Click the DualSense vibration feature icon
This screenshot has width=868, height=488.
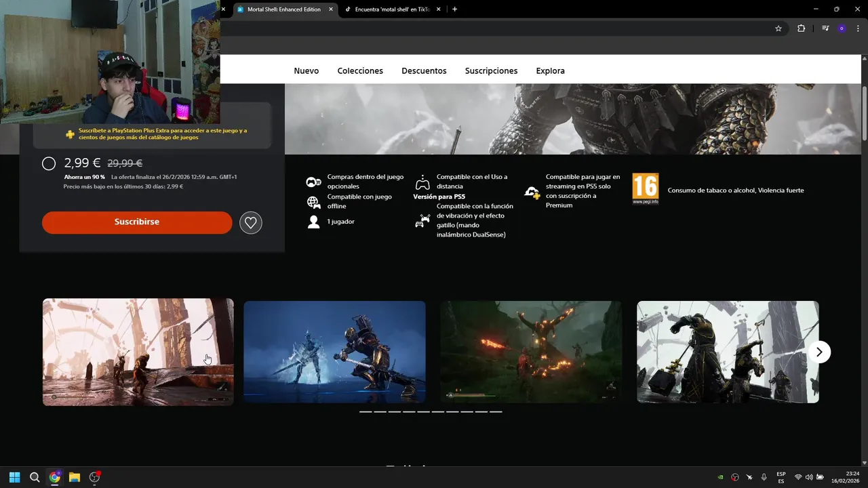click(x=422, y=220)
